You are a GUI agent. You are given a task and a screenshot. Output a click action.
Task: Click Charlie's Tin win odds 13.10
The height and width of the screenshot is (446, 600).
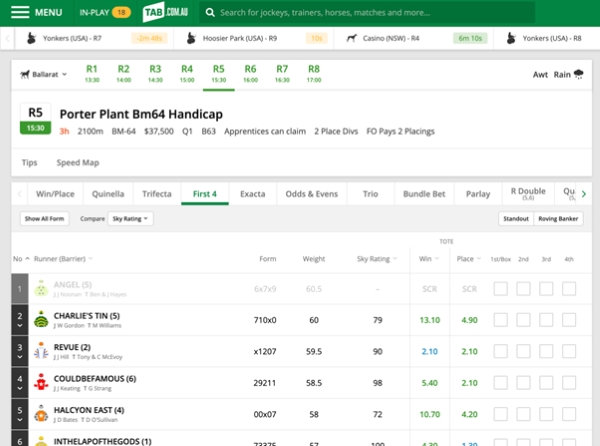coord(430,320)
